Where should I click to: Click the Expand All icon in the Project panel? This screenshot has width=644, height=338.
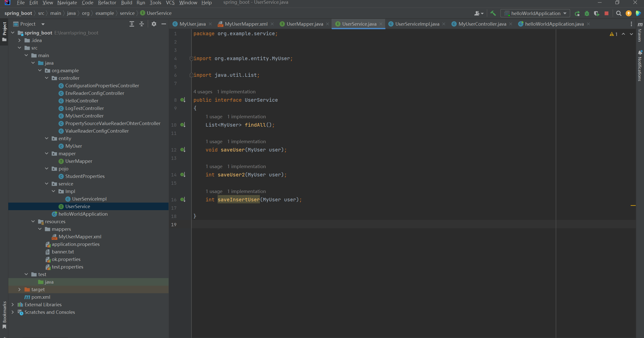pyautogui.click(x=132, y=24)
